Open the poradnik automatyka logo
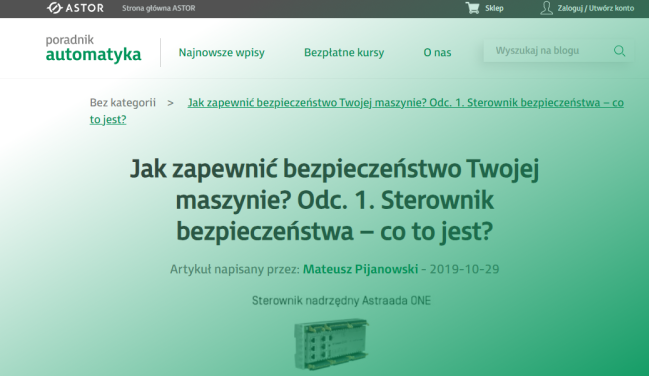649x376 pixels. point(93,49)
